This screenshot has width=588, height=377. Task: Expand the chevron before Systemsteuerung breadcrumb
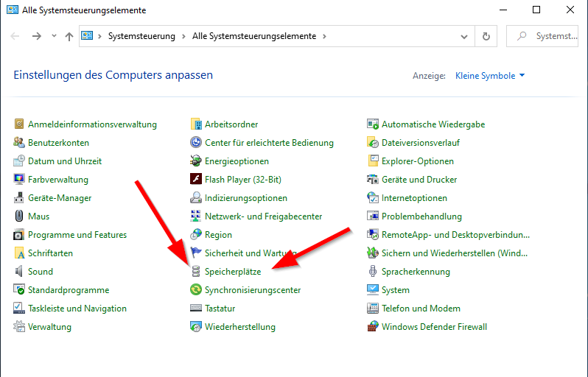(99, 36)
